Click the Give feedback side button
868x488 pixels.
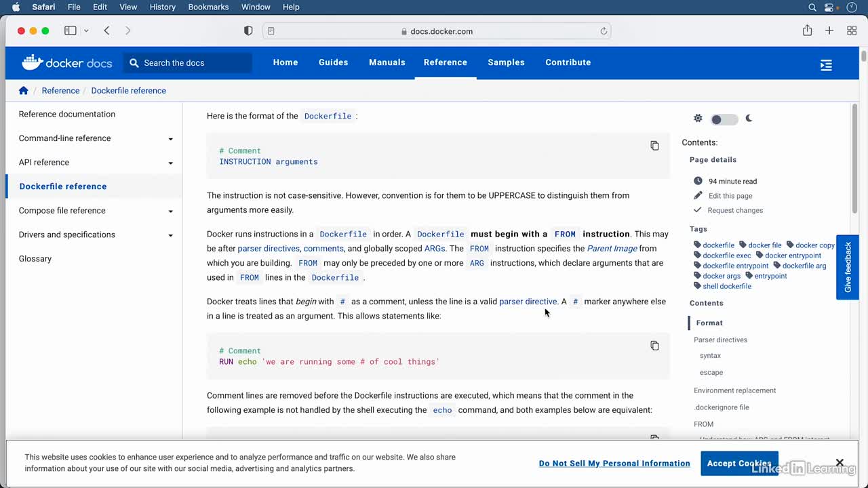click(848, 267)
